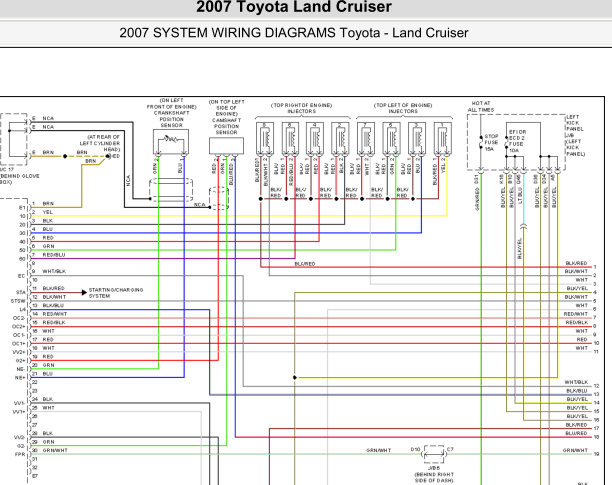Click the Camshaft Position Sensor symbol box

[226, 146]
